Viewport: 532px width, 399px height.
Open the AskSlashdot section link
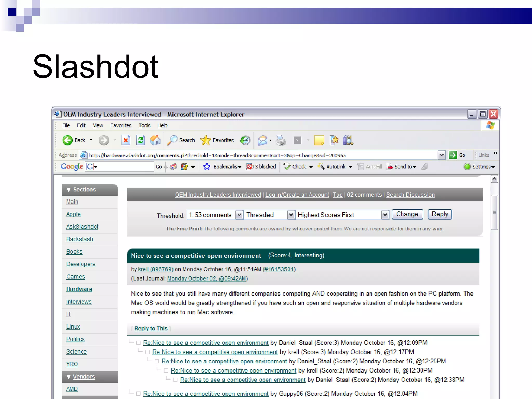(82, 227)
